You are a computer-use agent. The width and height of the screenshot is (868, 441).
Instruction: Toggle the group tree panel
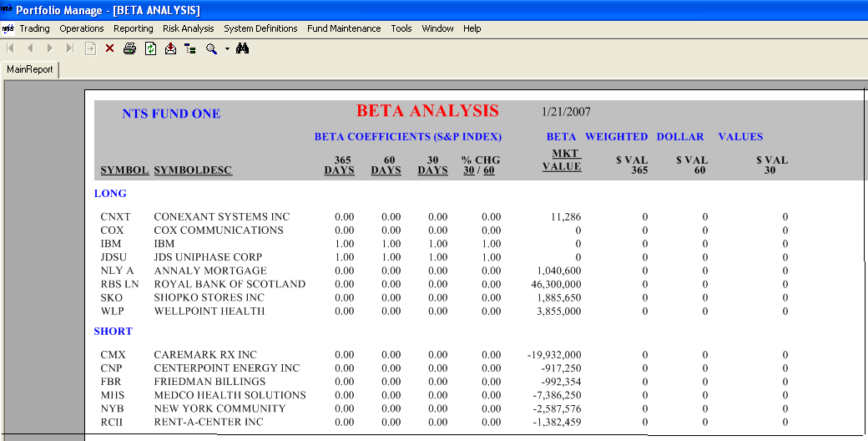pos(190,48)
